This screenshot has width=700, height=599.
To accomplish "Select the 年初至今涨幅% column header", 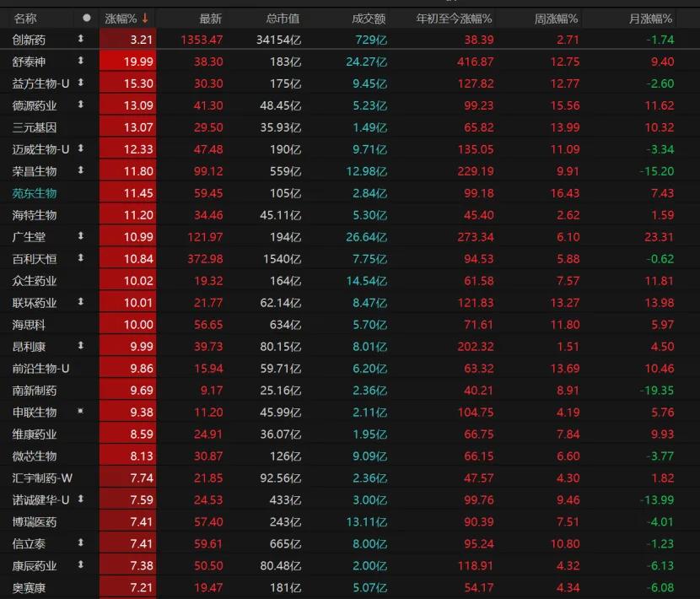I will pos(454,18).
